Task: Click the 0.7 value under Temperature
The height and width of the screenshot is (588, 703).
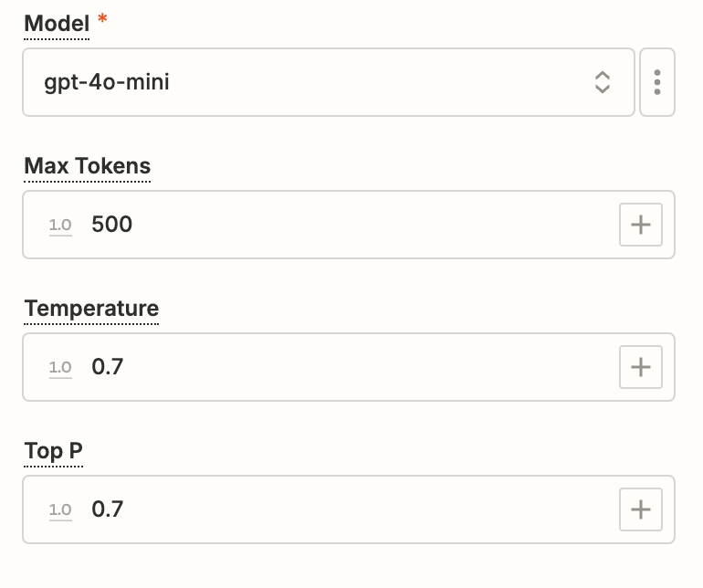Action: tap(107, 367)
